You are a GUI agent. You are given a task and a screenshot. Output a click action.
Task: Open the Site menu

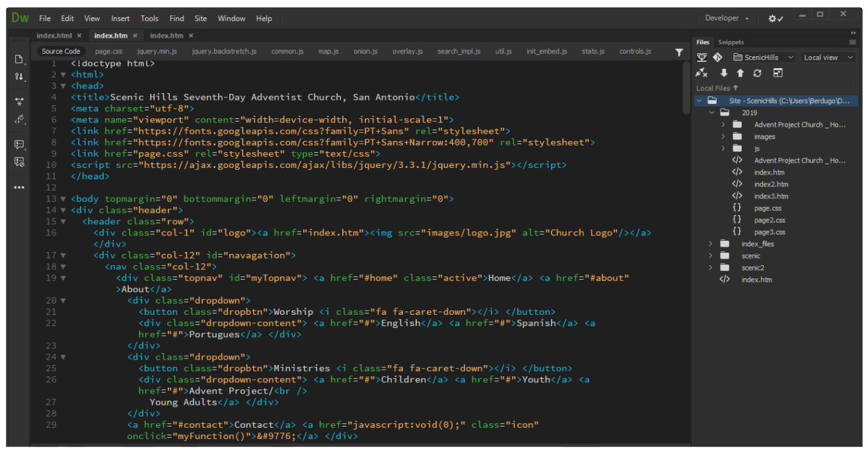click(201, 19)
